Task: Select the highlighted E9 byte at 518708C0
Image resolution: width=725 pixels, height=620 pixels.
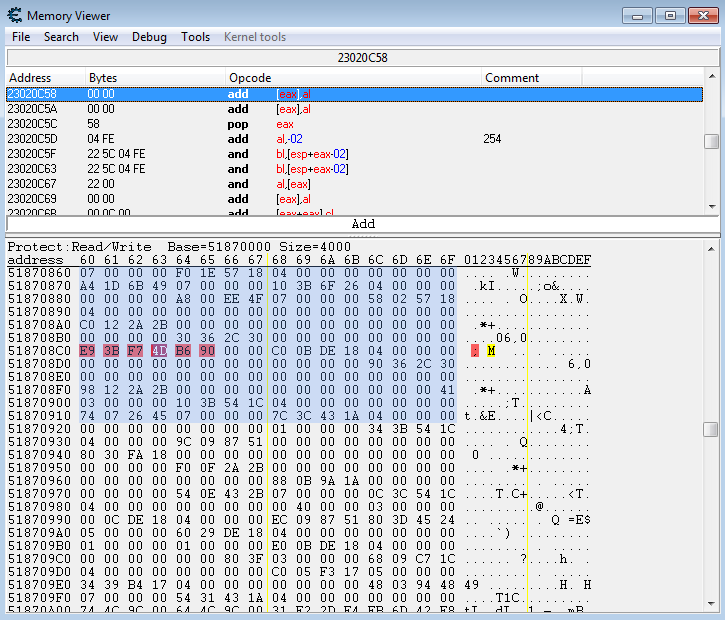Action: tap(86, 350)
